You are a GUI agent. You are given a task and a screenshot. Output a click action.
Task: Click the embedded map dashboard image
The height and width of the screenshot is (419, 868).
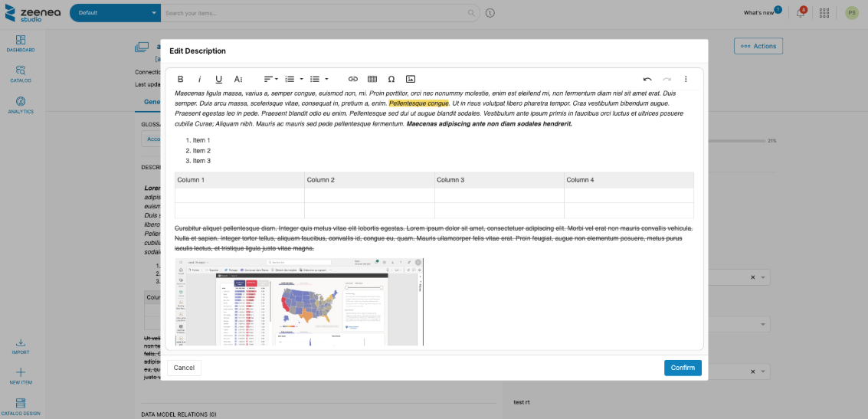tap(299, 302)
